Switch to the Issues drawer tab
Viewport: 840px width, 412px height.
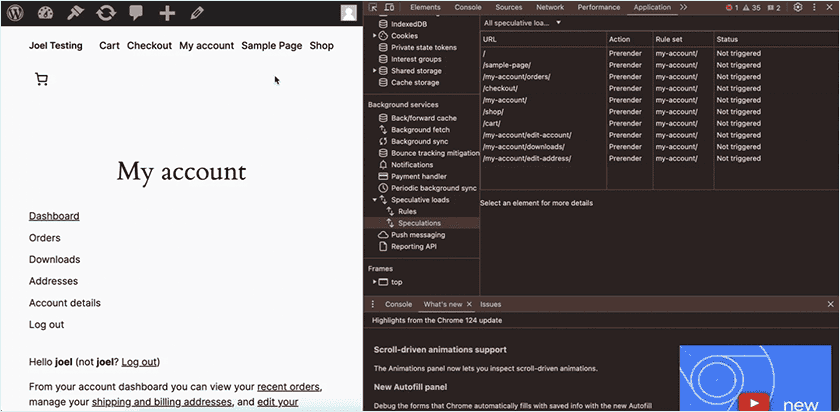(490, 304)
